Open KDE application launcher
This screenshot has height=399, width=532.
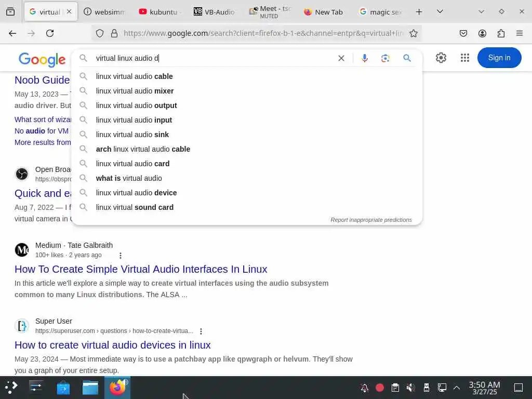(x=11, y=388)
